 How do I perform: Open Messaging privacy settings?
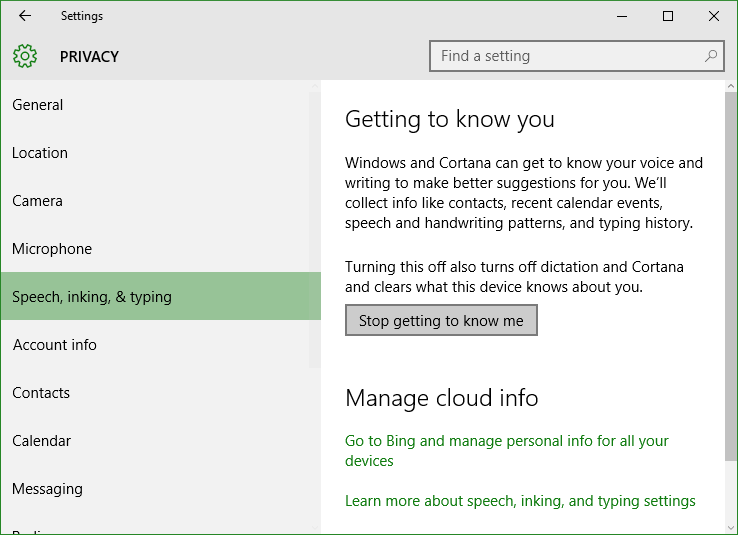(160, 488)
